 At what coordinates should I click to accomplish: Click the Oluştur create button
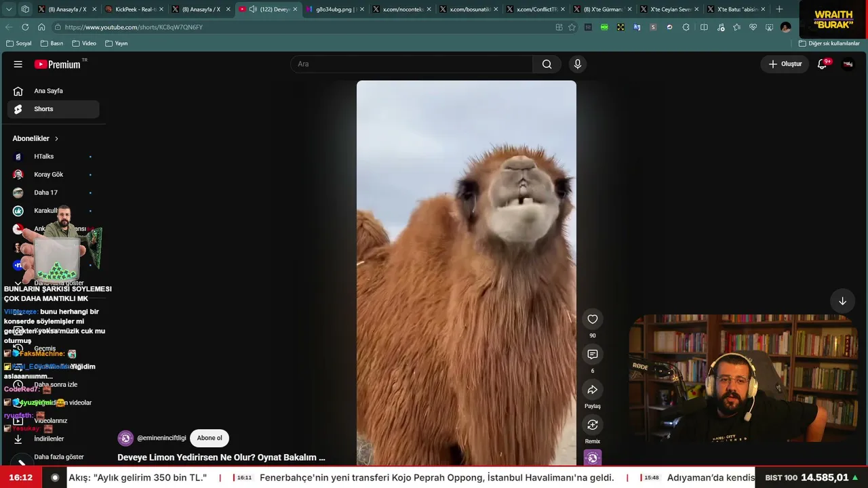pos(785,64)
